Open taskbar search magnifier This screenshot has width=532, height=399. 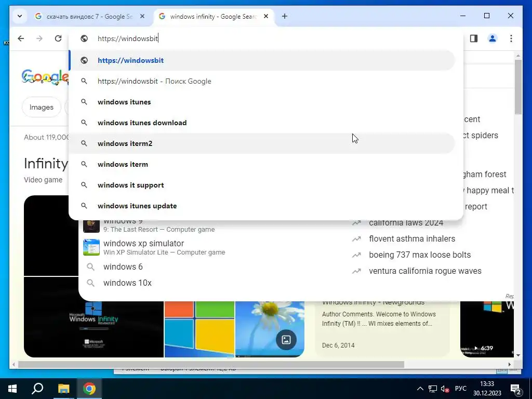37,389
